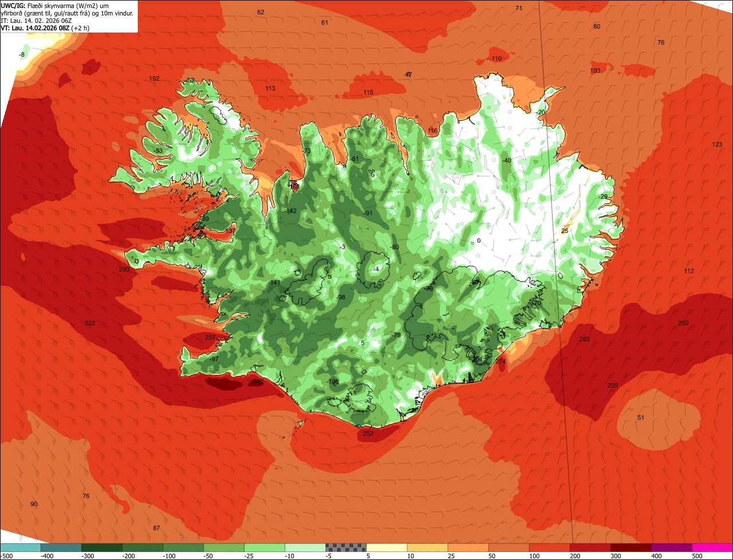Click the orange 50 to 100 legend swatch
The width and height of the screenshot is (733, 560).
tap(508, 547)
